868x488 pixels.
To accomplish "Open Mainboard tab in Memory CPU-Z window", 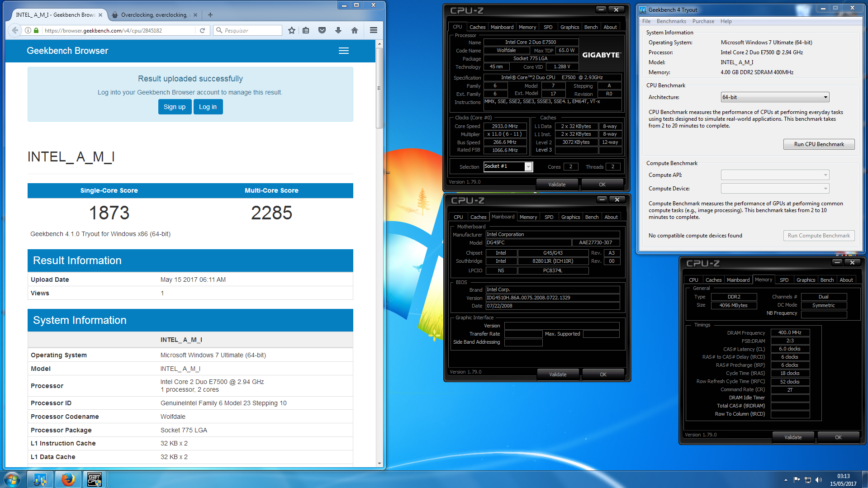I will coord(738,280).
